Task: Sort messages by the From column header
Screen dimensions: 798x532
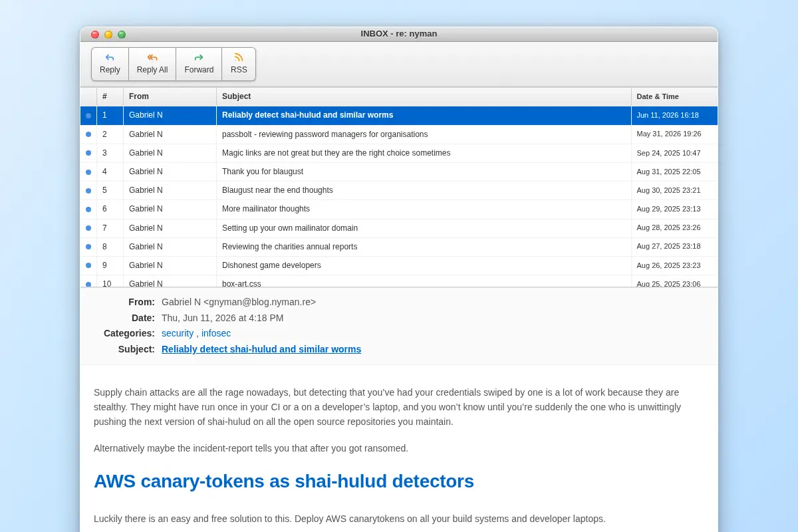Action: tap(170, 96)
